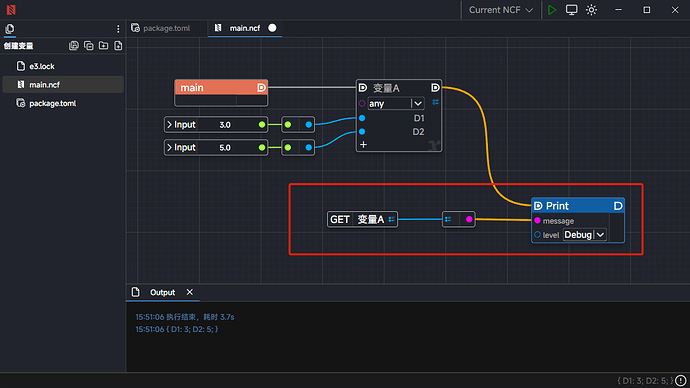Screen dimensions: 690x388
Task: Click the green input port of the lower converter node
Action: (x=288, y=147)
